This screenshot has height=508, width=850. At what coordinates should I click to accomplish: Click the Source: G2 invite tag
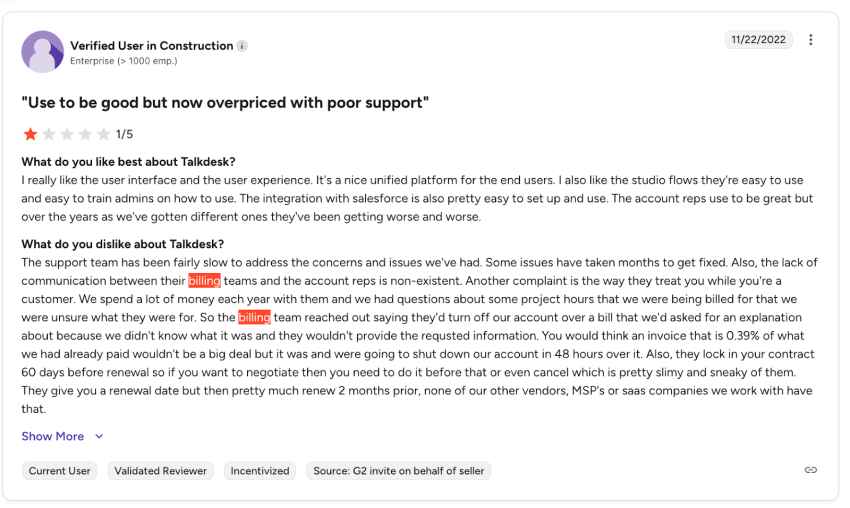tap(398, 470)
